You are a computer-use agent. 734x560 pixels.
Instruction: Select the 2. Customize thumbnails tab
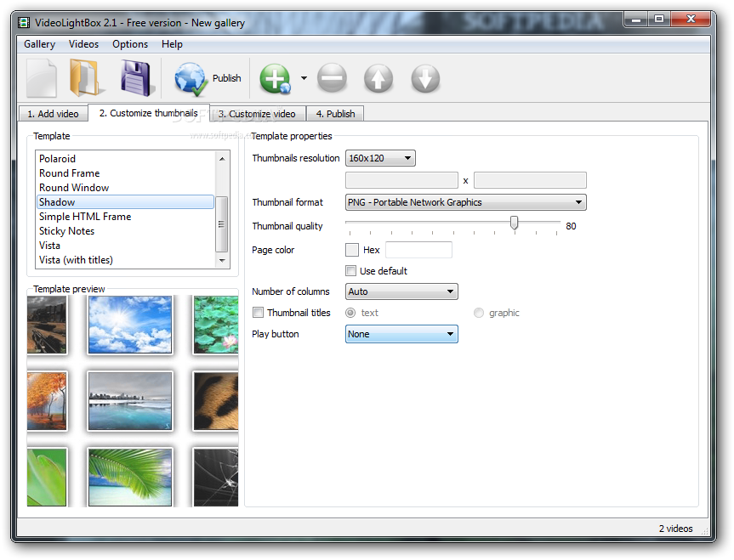pos(148,113)
